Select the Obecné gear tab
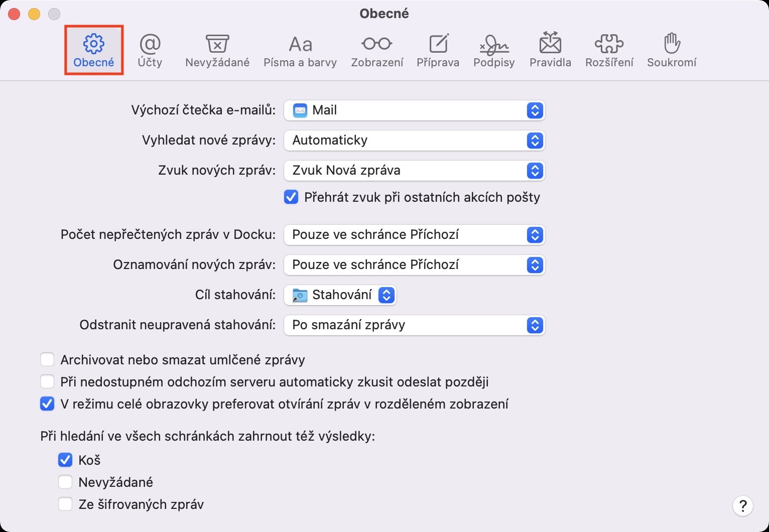 pos(94,50)
